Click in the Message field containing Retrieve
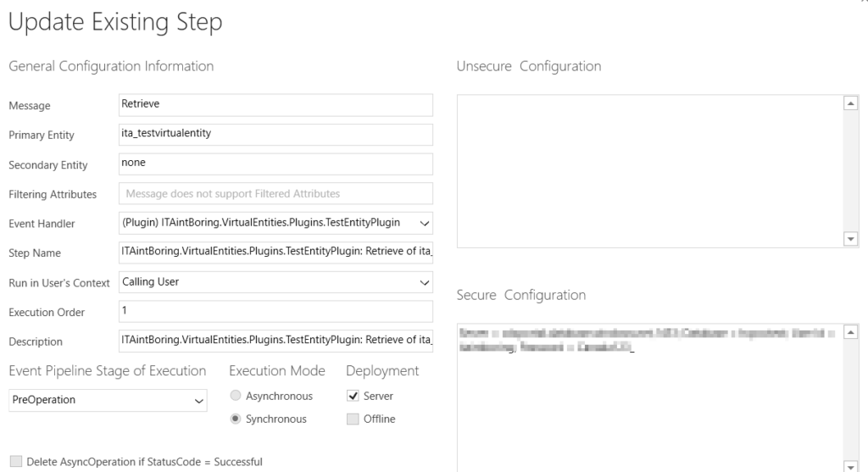Screen dimensions: 868x472 pos(275,105)
